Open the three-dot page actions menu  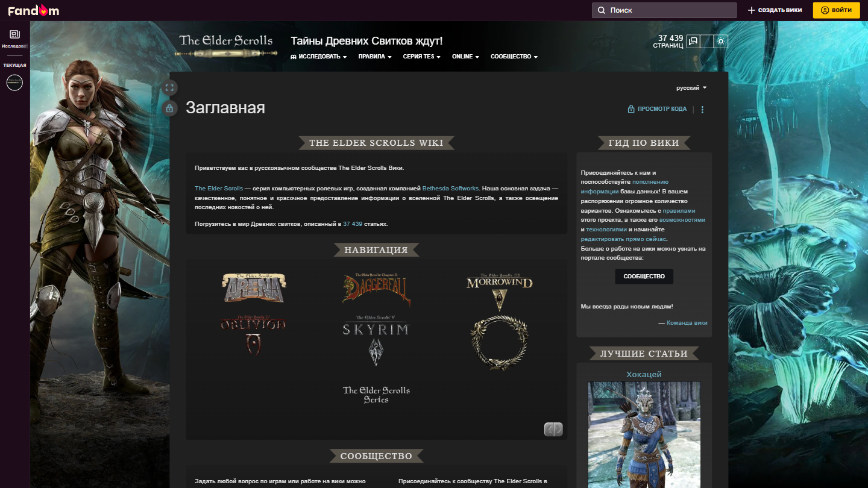coord(702,110)
